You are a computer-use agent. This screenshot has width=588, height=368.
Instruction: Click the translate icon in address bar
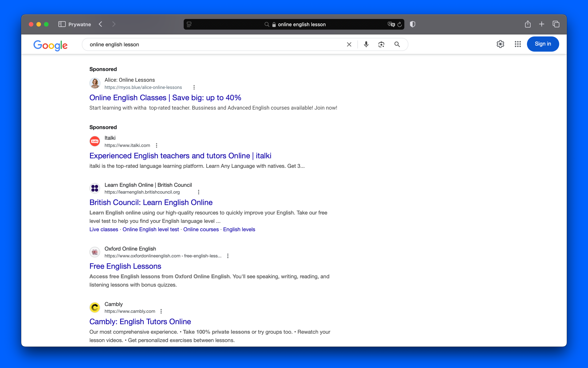391,24
